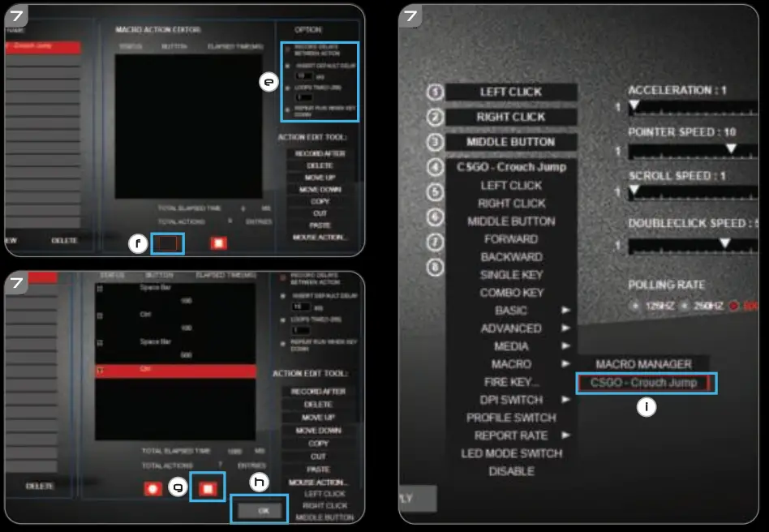Click MOVE UP in the empty macro editor
This screenshot has height=532, width=769.
(x=320, y=178)
